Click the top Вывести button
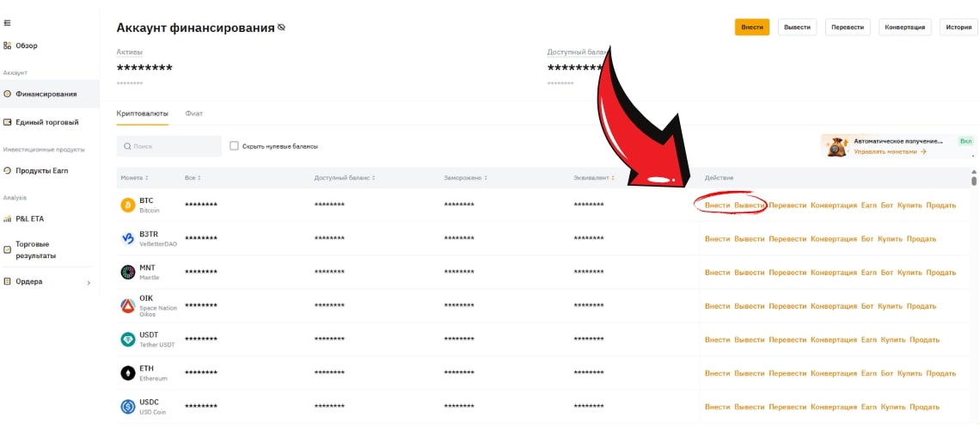The height and width of the screenshot is (430, 980). tap(797, 28)
